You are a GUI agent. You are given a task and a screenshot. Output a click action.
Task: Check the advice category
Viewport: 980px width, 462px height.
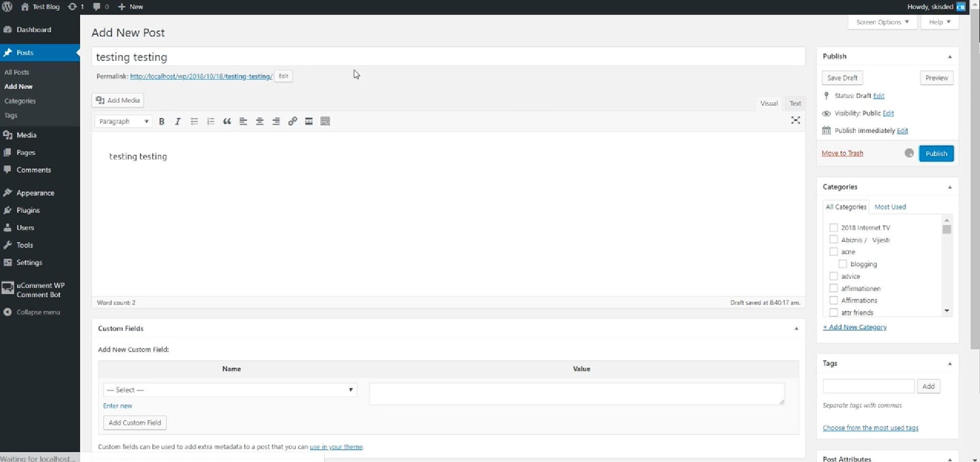pyautogui.click(x=833, y=276)
